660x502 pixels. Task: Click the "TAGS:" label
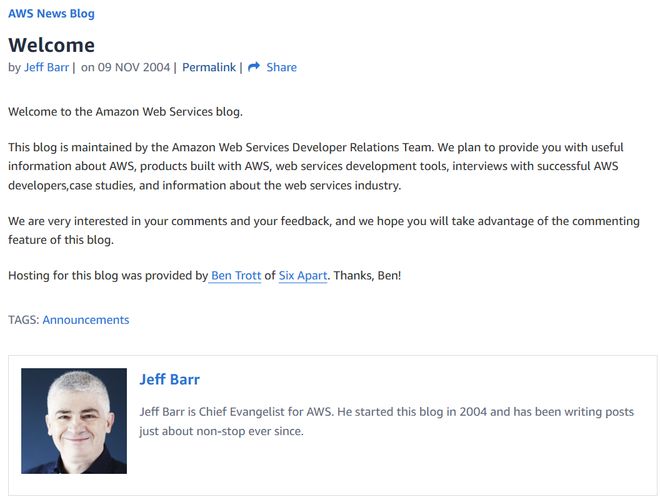[23, 320]
